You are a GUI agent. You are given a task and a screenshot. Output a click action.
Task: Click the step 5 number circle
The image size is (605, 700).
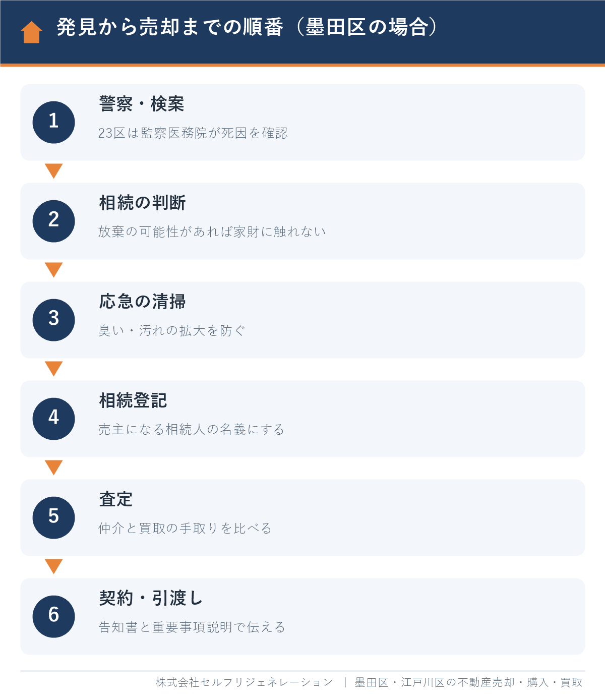(x=53, y=517)
